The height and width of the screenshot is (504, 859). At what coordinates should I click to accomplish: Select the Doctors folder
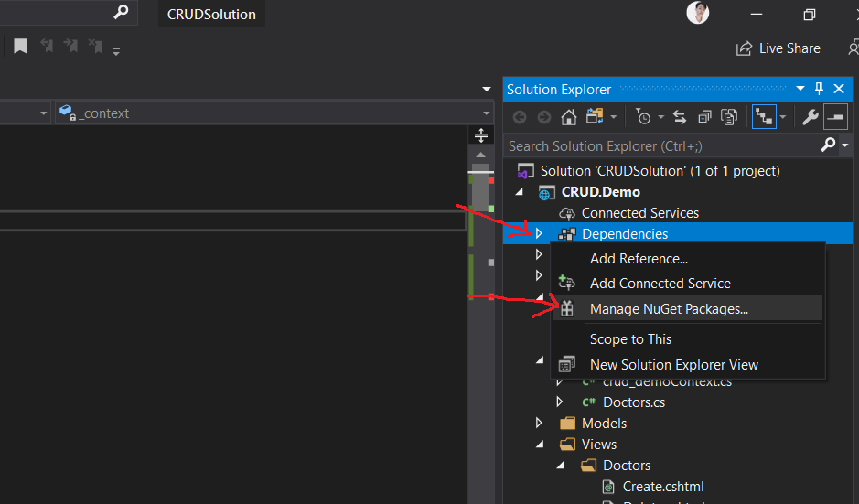coord(627,466)
